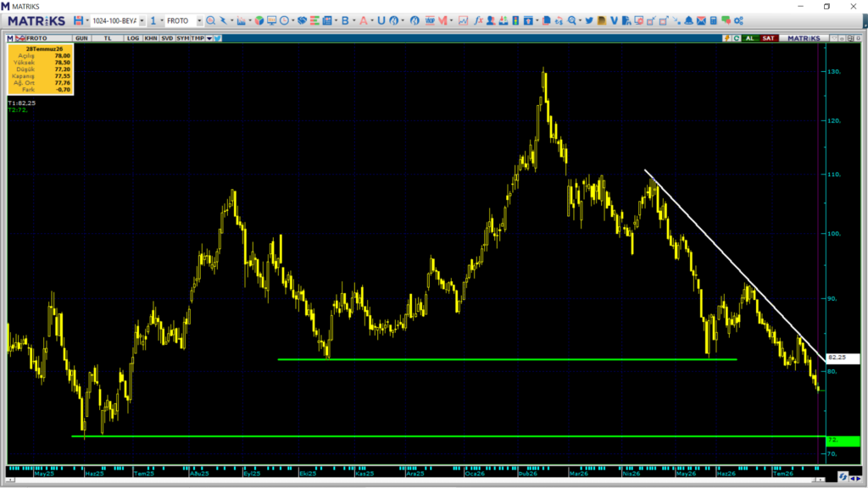The width and height of the screenshot is (868, 488).
Task: Click the FROTO symbol label in chart header
Action: point(37,38)
